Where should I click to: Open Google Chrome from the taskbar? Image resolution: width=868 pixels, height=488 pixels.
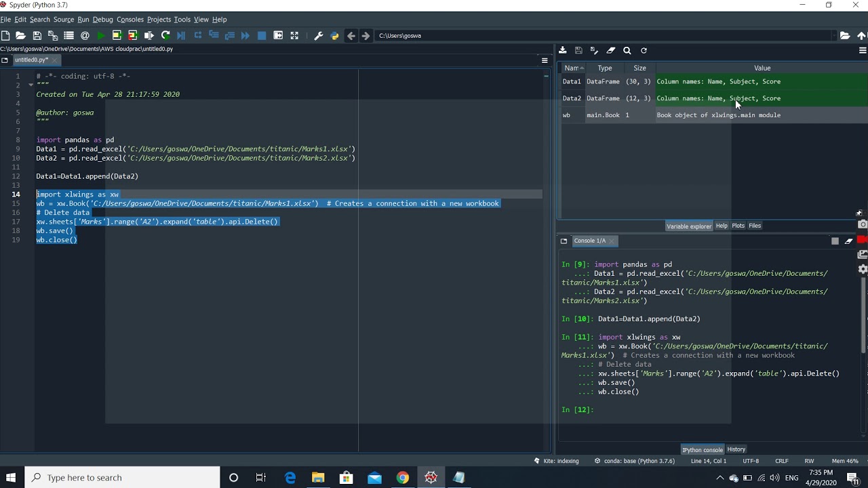[403, 478]
